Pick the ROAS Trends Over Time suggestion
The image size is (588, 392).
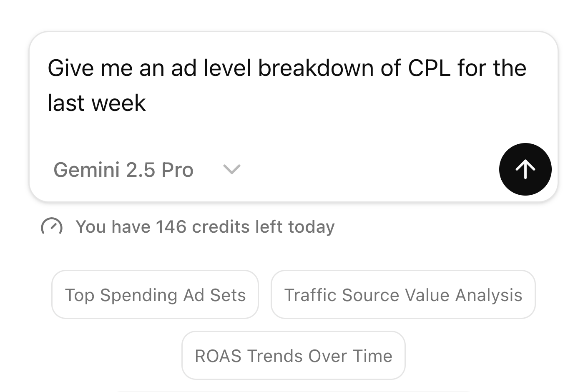(293, 356)
